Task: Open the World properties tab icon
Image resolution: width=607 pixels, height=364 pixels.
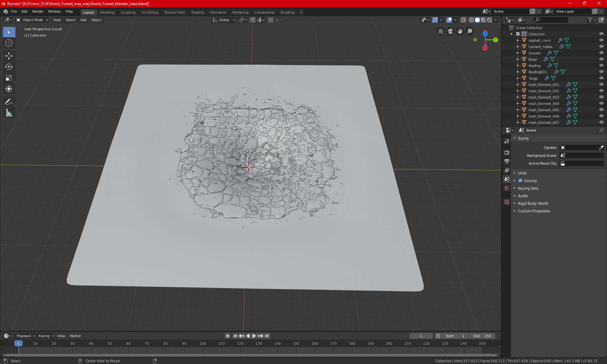Action: click(x=507, y=188)
